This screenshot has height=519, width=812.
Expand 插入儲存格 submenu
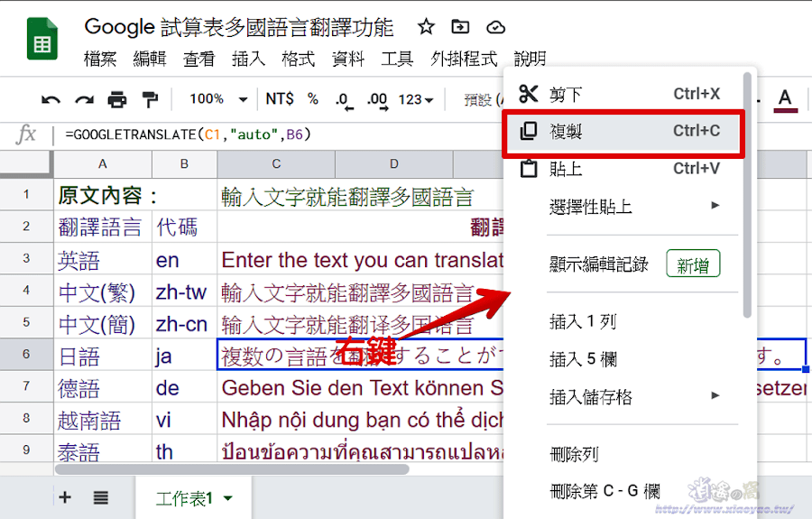point(715,395)
